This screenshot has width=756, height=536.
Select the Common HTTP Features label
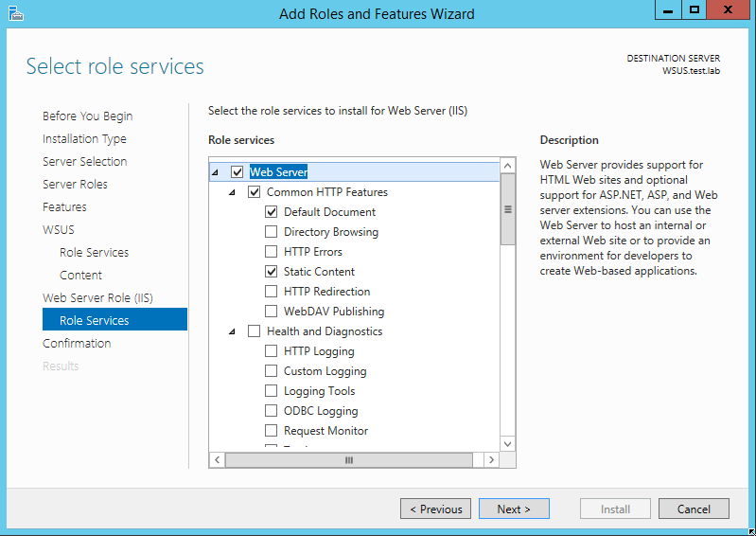pos(326,192)
